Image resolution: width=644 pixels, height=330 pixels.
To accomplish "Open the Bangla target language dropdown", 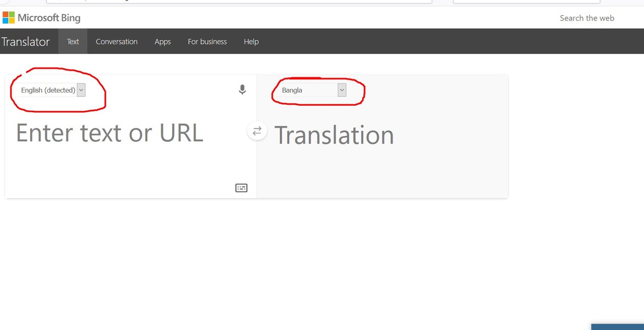I will point(312,90).
